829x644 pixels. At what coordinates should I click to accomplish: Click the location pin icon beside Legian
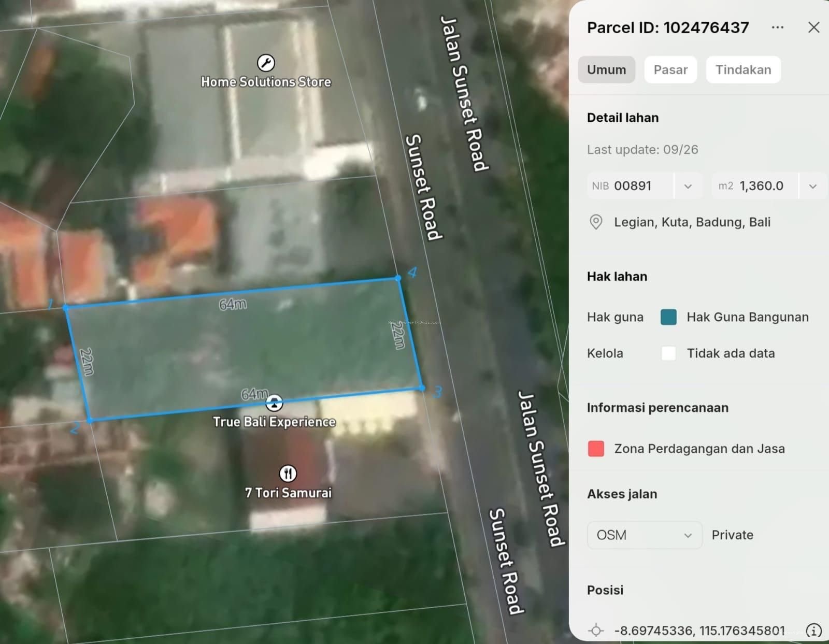(596, 222)
